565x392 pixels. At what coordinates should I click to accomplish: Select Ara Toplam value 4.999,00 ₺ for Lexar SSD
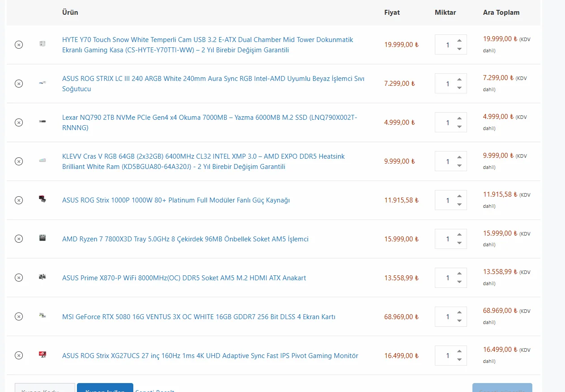498,116
